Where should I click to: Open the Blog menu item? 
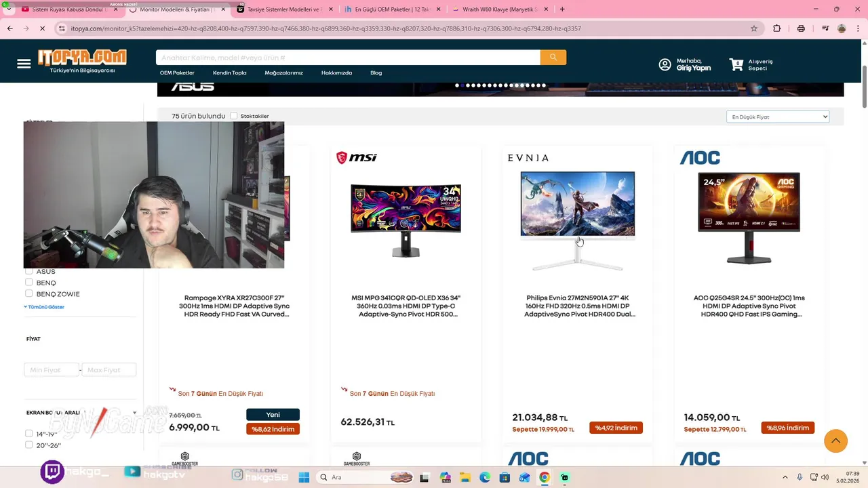point(376,73)
